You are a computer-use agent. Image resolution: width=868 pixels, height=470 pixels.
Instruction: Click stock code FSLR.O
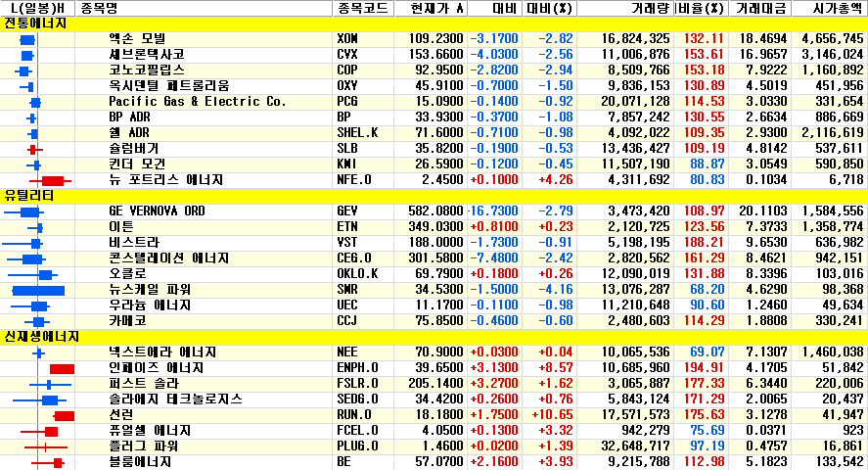(354, 384)
